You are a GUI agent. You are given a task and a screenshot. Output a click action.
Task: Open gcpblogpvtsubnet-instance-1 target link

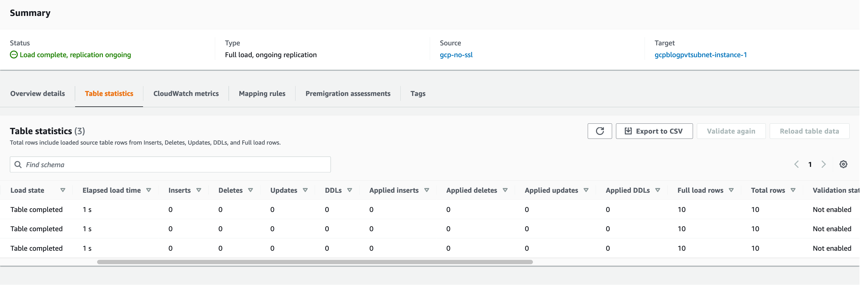[x=700, y=55]
